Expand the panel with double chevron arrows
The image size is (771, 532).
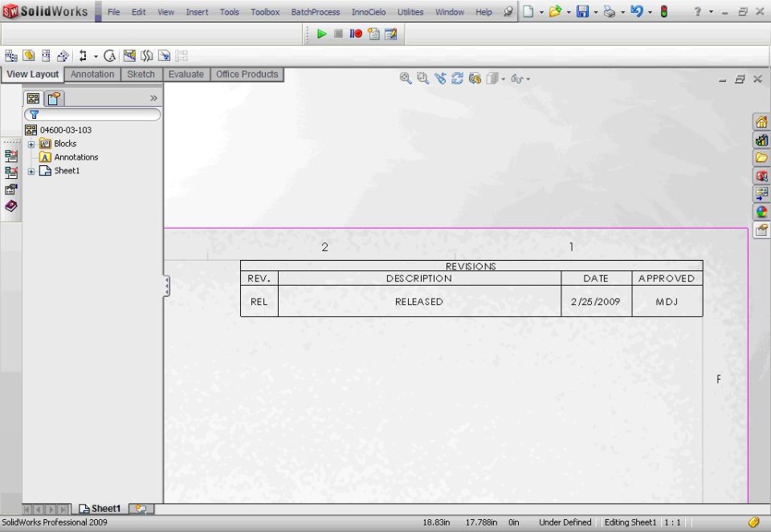point(153,98)
